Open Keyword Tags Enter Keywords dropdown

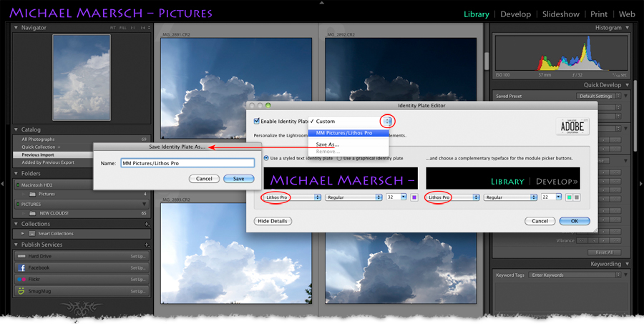click(x=575, y=275)
